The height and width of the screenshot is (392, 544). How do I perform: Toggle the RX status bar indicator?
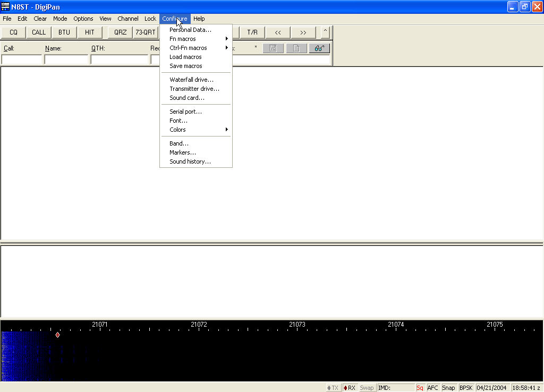coord(350,388)
